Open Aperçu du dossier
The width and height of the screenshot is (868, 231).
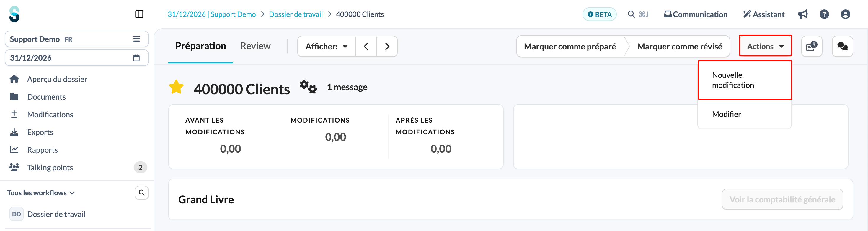[x=57, y=79]
